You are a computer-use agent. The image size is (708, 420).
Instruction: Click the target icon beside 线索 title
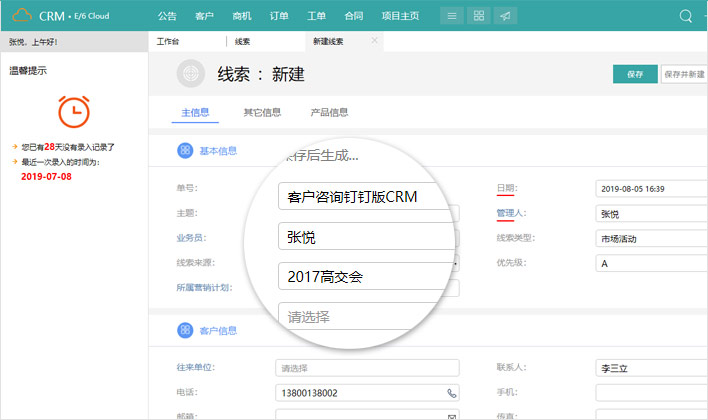click(190, 74)
